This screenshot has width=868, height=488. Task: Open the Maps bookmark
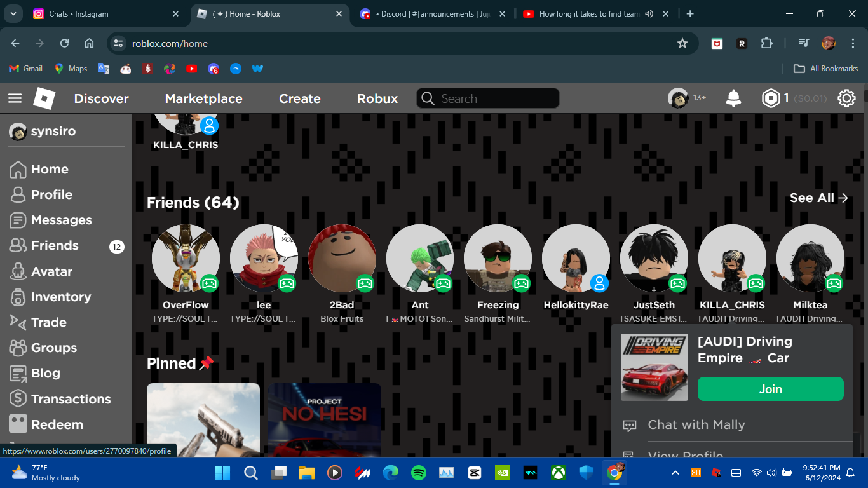[x=71, y=69]
